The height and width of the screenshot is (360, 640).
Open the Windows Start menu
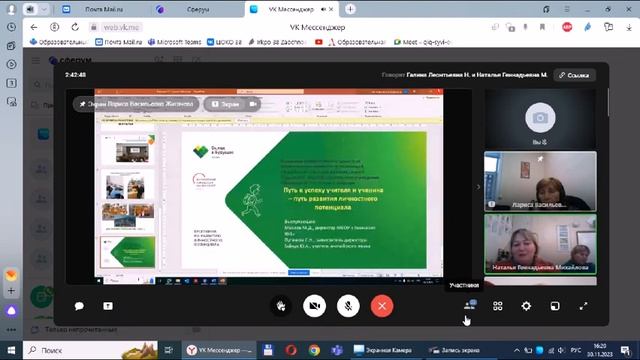(11, 350)
